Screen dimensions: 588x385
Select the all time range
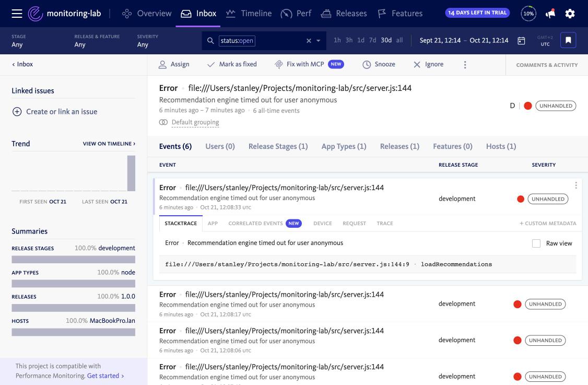coord(399,40)
